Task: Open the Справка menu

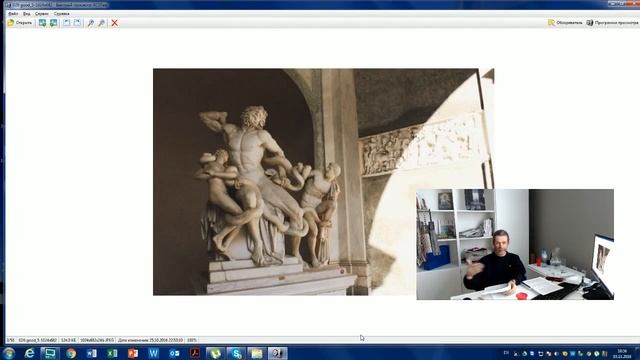Action: (61, 13)
